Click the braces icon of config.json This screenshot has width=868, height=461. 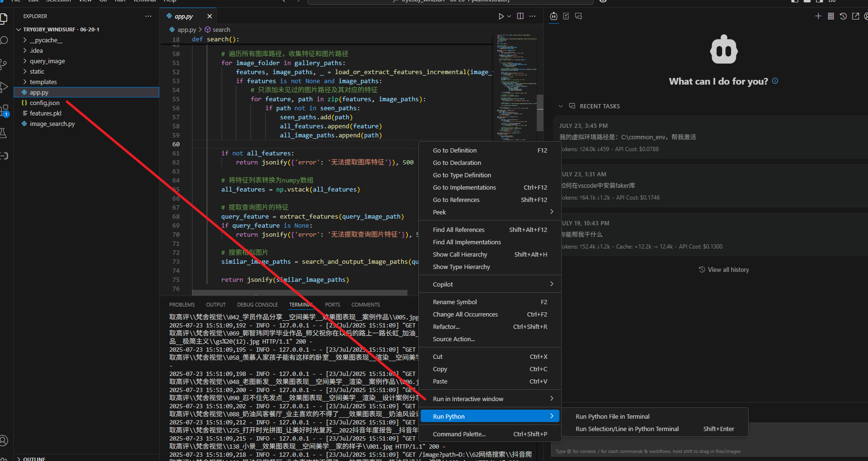[x=24, y=103]
